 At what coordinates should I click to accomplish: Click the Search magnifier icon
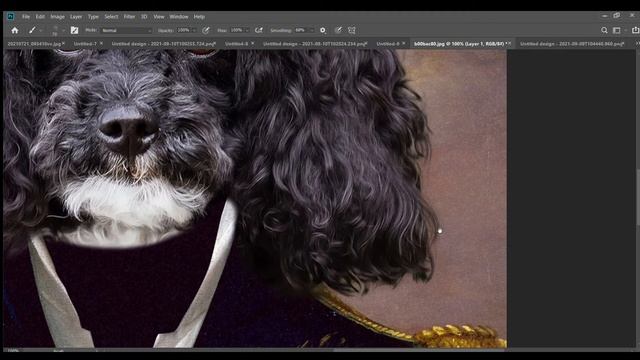(x=604, y=30)
